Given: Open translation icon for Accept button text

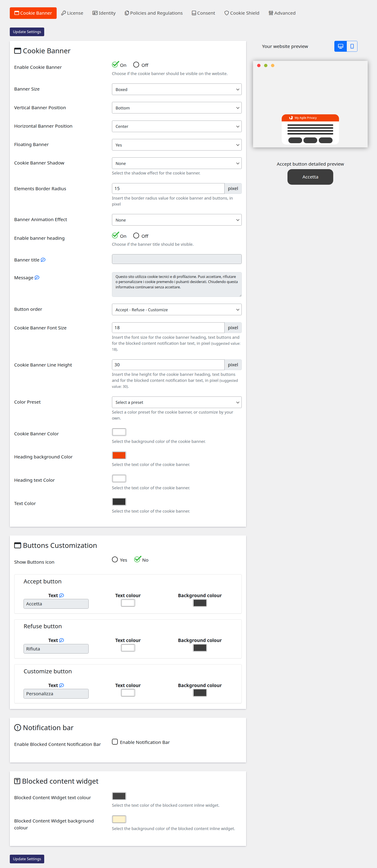Looking at the screenshot, I should coord(62,595).
